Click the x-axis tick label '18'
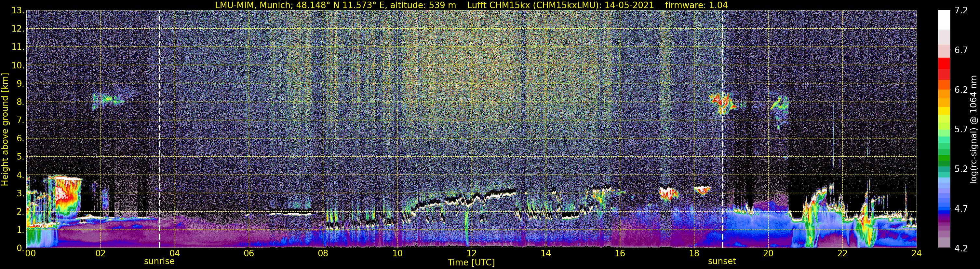Viewport: 980px width, 269px height. [694, 253]
